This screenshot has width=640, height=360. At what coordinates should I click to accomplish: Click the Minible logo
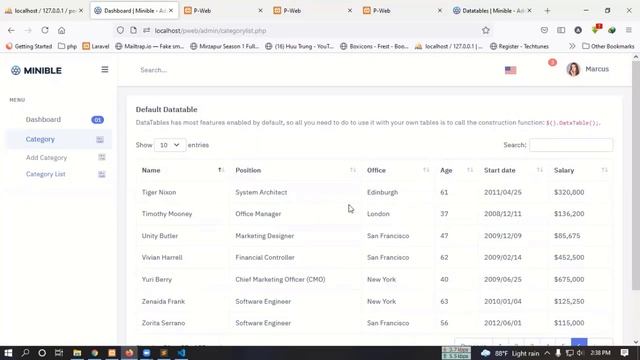click(36, 71)
